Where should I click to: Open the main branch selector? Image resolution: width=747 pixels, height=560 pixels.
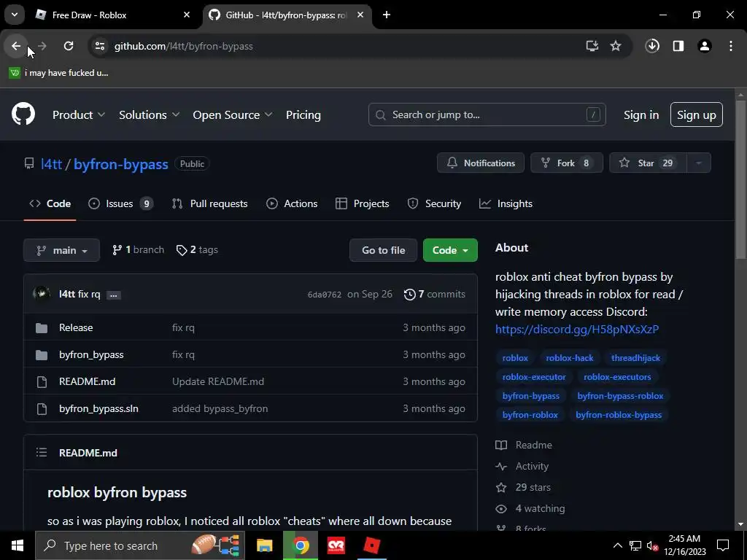(x=61, y=250)
